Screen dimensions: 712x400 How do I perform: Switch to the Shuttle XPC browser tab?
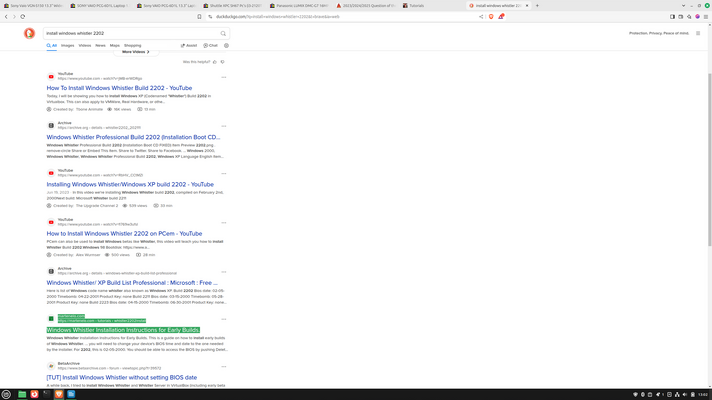[x=233, y=6]
